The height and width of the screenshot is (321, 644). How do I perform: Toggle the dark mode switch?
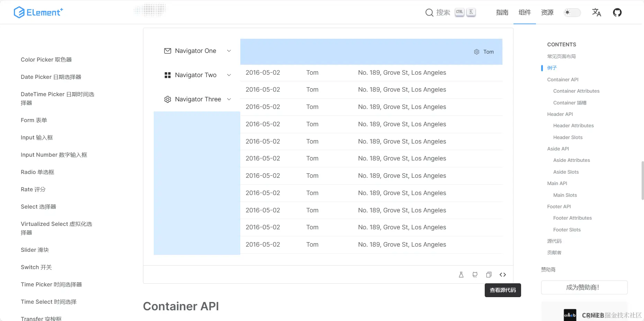click(572, 12)
